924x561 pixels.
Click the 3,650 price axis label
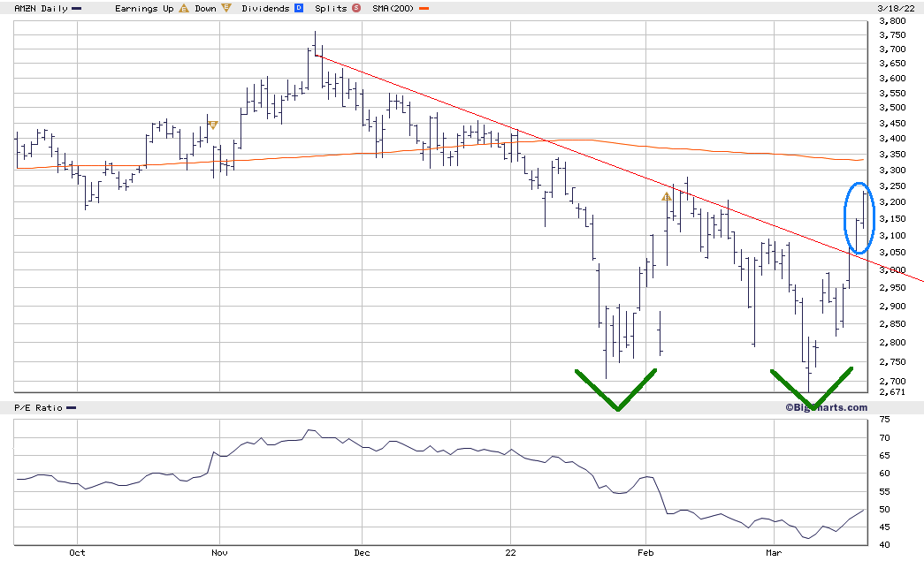(x=892, y=63)
